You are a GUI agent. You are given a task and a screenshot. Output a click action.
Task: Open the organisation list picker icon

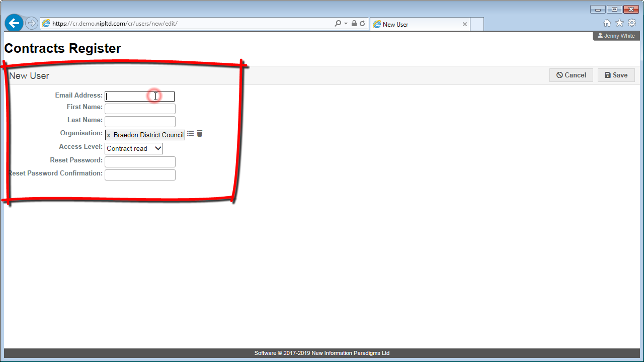tap(191, 134)
